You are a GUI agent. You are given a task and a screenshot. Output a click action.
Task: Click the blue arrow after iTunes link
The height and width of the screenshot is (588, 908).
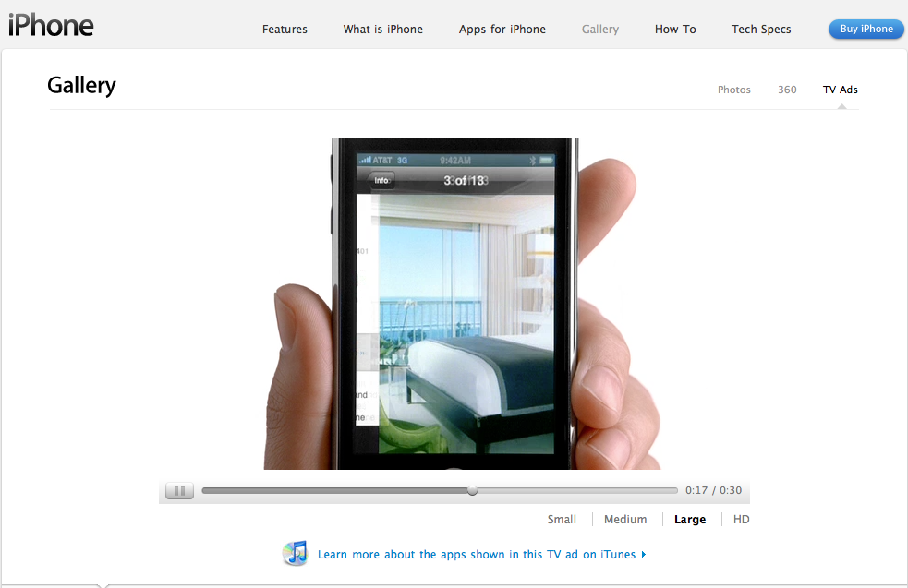pyautogui.click(x=644, y=555)
